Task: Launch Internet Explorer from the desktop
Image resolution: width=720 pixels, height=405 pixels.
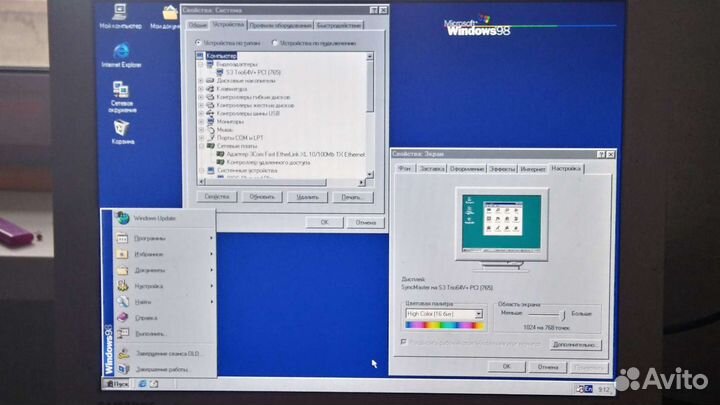Action: [121, 55]
